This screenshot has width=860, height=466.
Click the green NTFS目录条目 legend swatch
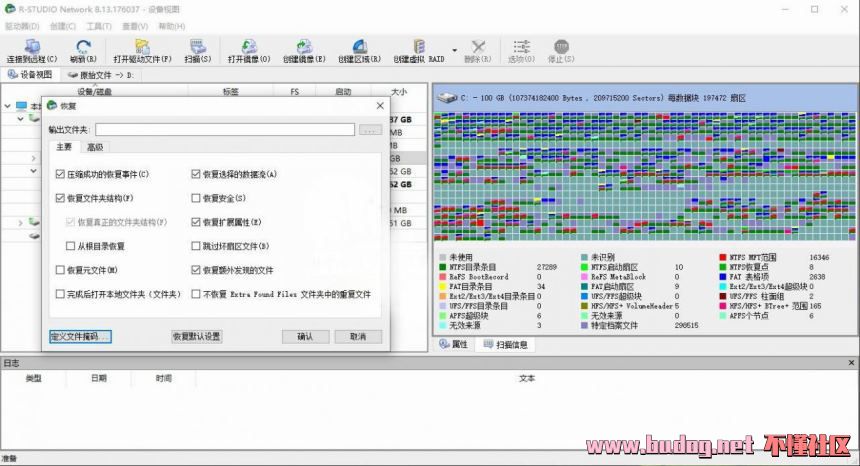click(443, 267)
